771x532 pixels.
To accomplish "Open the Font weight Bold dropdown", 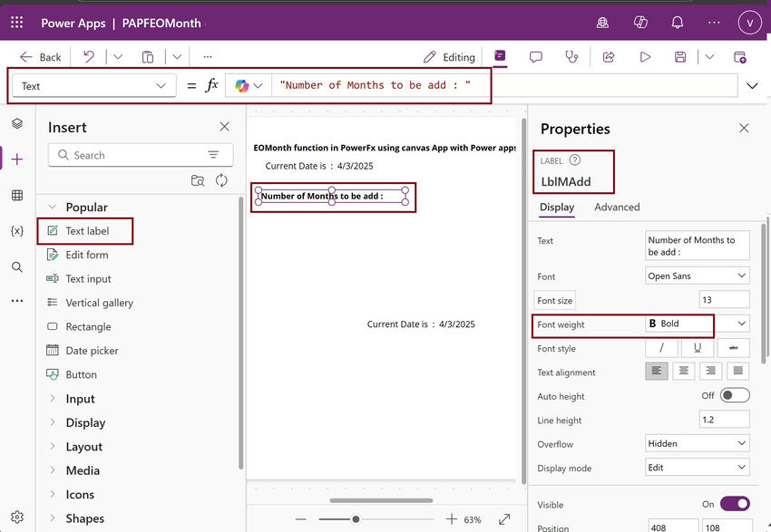I will [698, 324].
